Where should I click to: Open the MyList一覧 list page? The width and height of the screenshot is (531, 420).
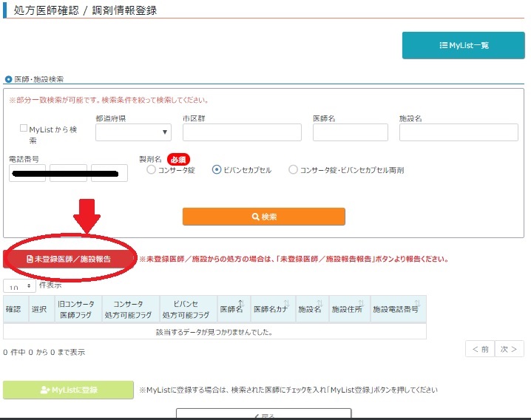pyautogui.click(x=463, y=45)
